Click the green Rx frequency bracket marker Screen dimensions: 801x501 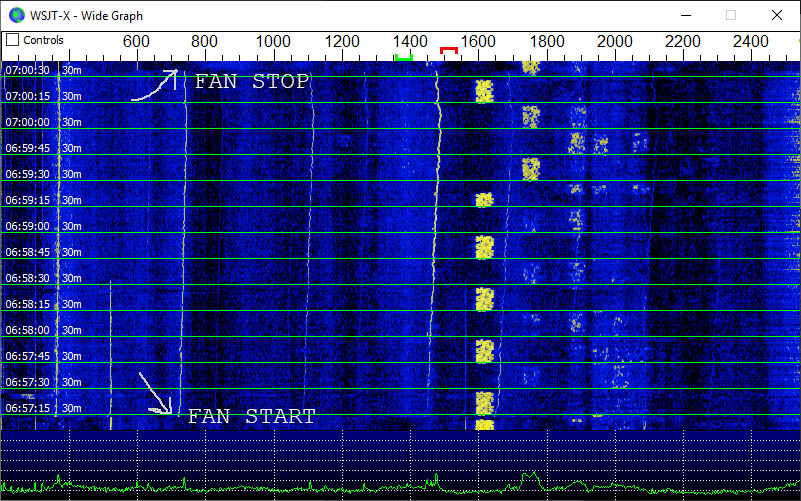tap(404, 56)
